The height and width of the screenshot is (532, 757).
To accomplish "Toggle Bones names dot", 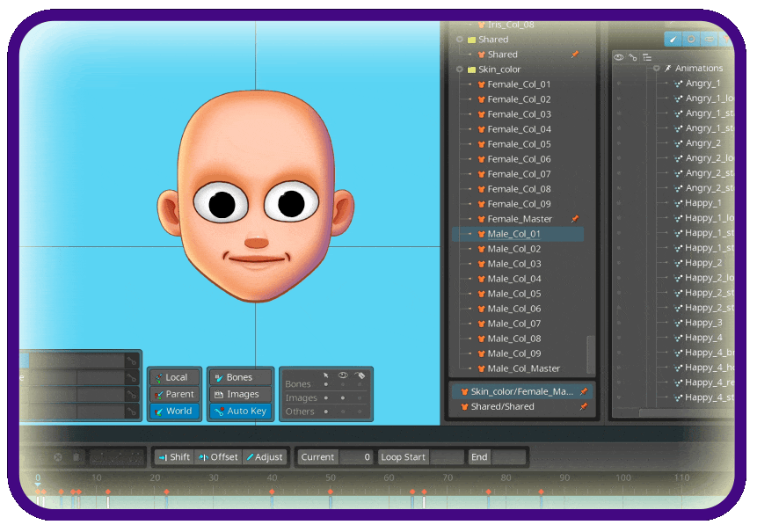I will point(360,384).
